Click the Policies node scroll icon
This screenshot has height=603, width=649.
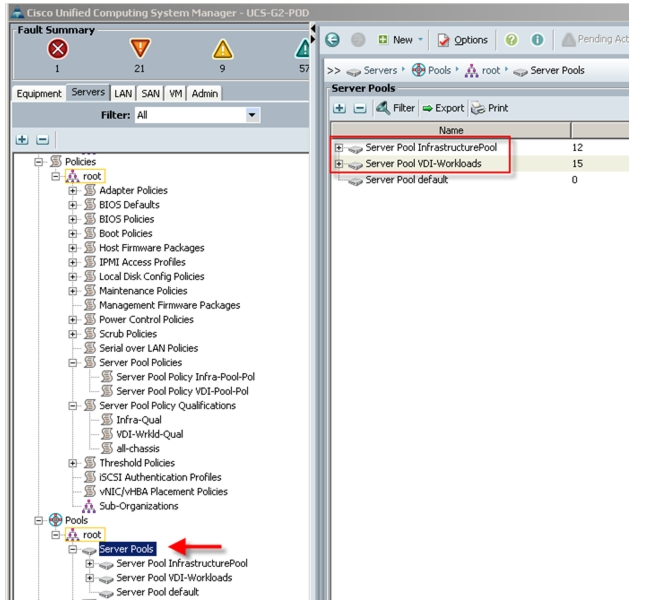tap(55, 161)
